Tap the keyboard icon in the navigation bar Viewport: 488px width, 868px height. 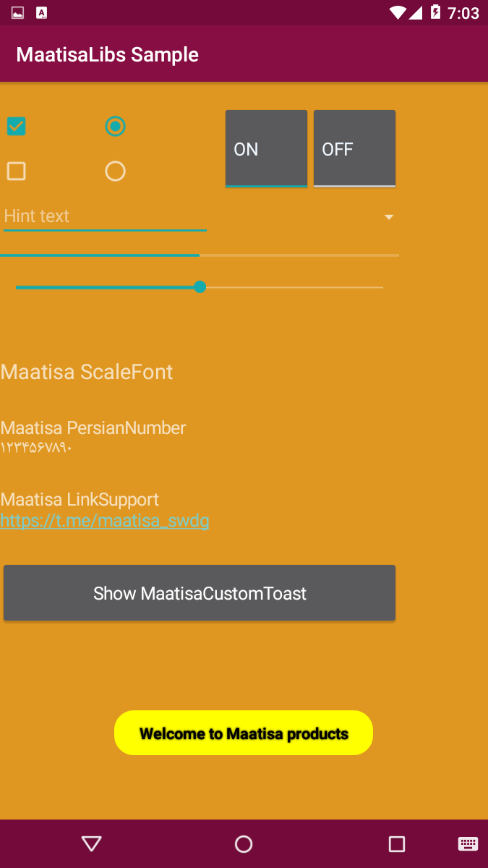(x=468, y=843)
